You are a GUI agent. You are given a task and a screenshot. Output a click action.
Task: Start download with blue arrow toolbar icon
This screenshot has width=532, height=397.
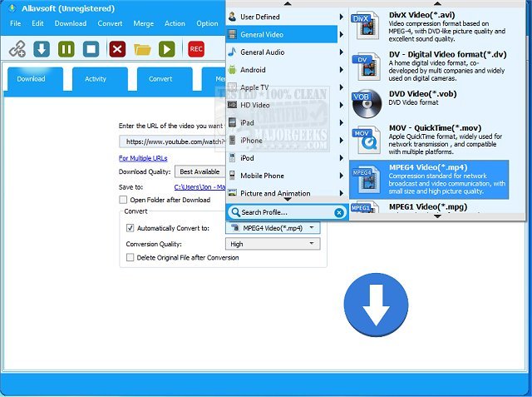(x=42, y=49)
